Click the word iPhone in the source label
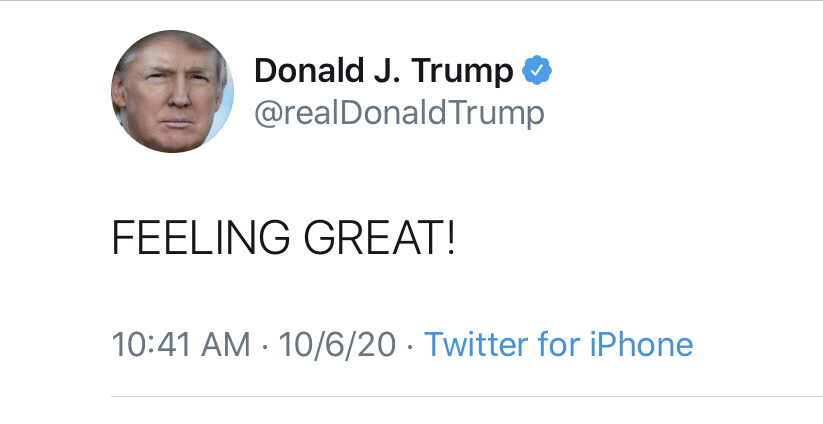823x424 pixels. 643,345
